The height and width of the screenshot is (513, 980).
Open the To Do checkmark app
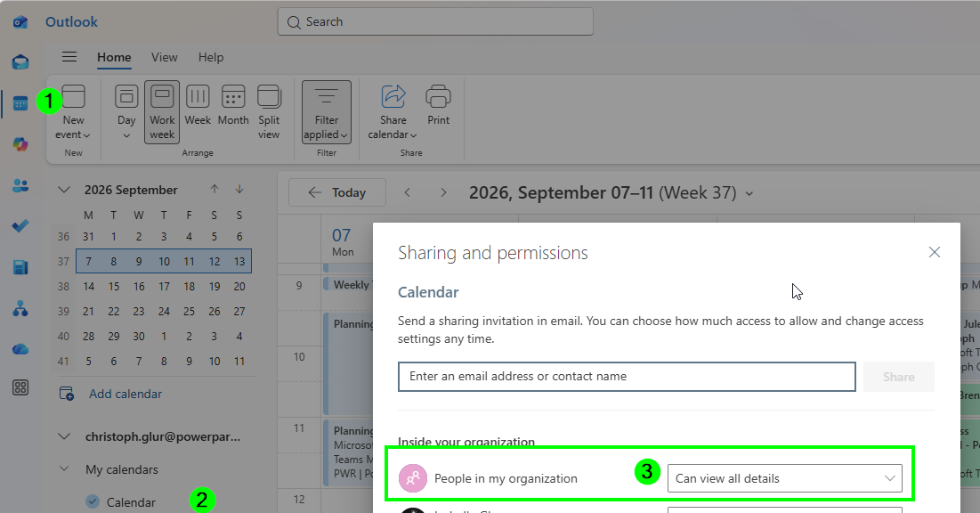pyautogui.click(x=20, y=226)
